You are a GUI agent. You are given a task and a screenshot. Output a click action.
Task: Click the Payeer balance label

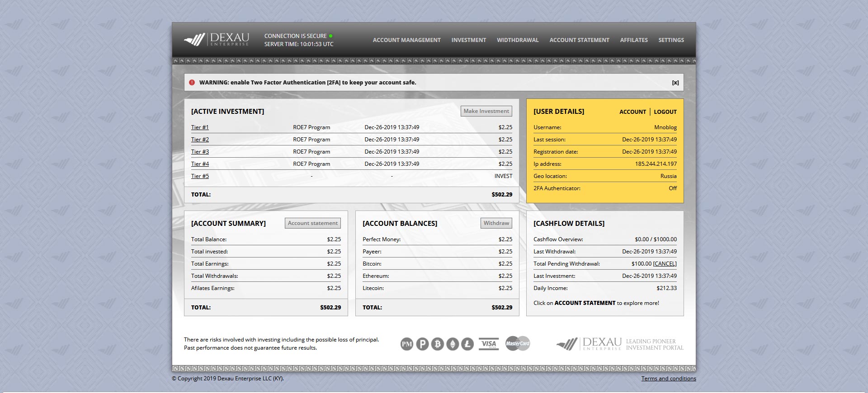pyautogui.click(x=372, y=252)
